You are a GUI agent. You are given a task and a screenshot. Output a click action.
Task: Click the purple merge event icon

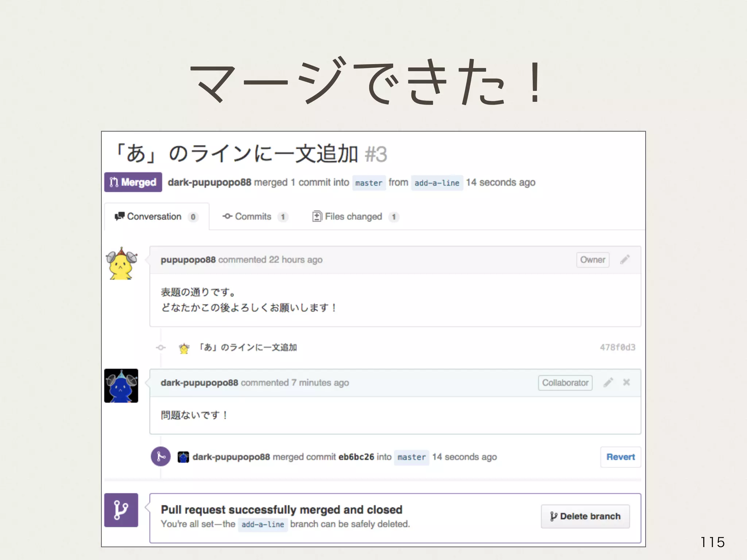pos(160,456)
